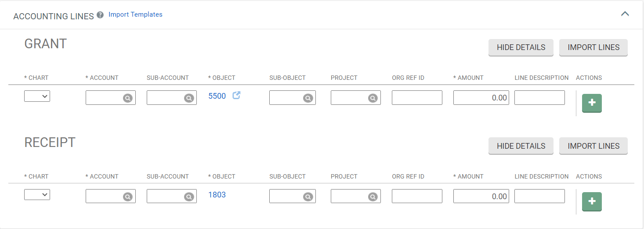Add the Receipt accounting line with plus button
This screenshot has height=229, width=644.
click(591, 201)
